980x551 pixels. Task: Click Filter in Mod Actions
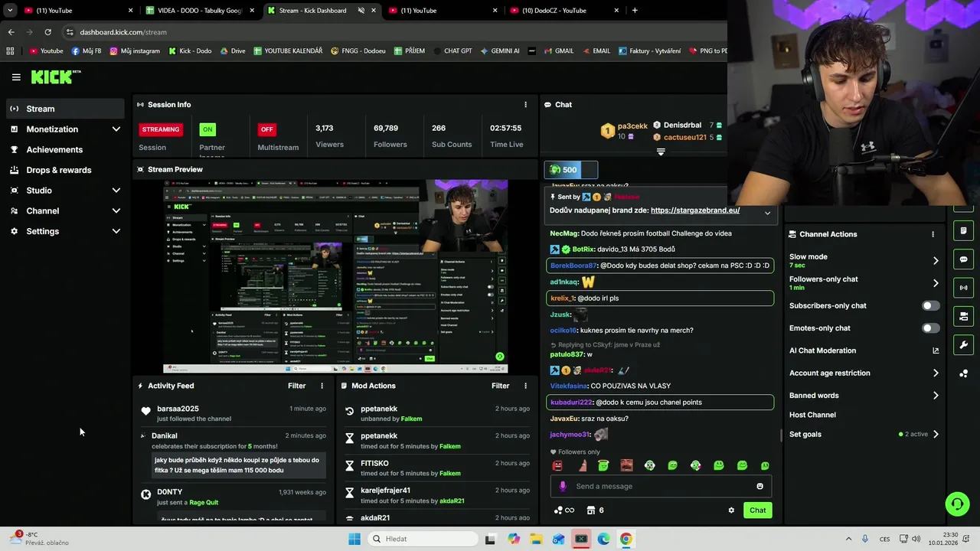coord(500,386)
